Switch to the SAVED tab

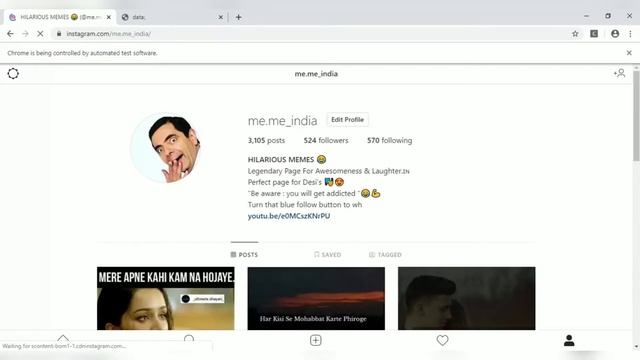coord(327,254)
